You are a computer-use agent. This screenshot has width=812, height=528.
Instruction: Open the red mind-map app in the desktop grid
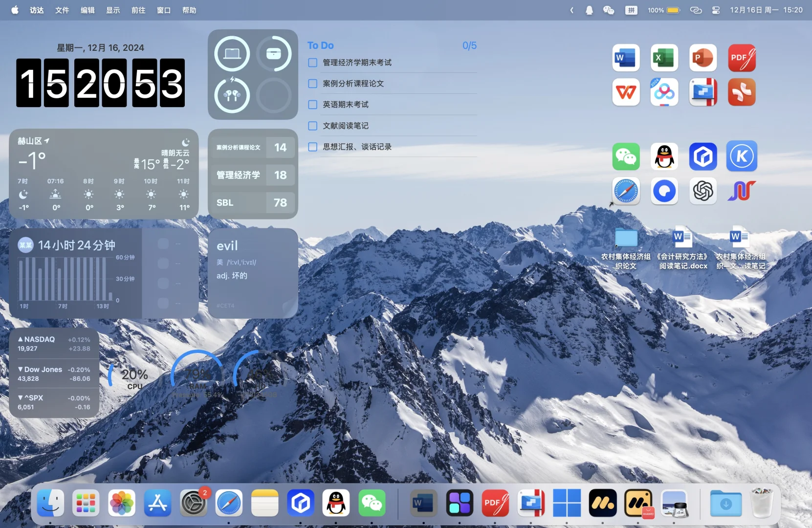(742, 92)
